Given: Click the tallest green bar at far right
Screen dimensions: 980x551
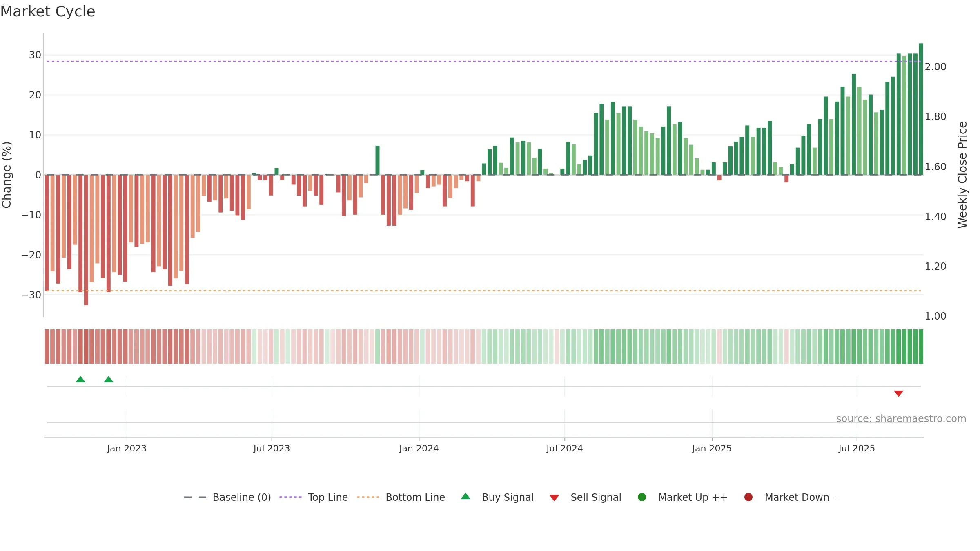Looking at the screenshot, I should point(921,109).
